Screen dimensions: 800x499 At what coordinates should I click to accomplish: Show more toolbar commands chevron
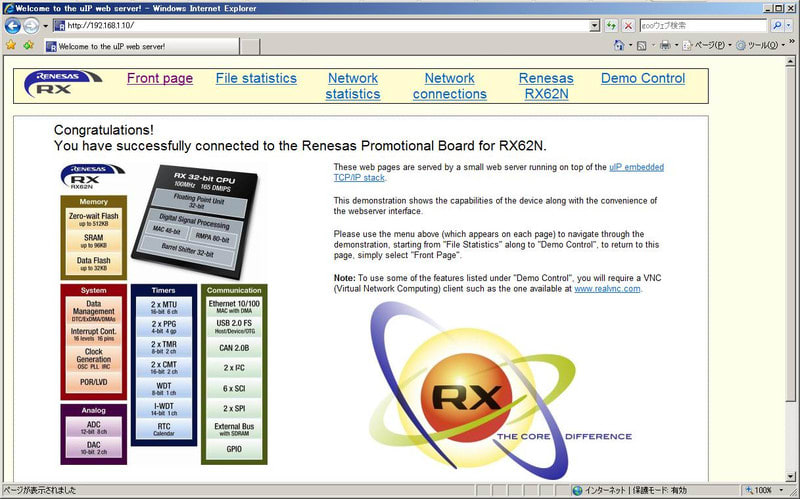point(792,41)
